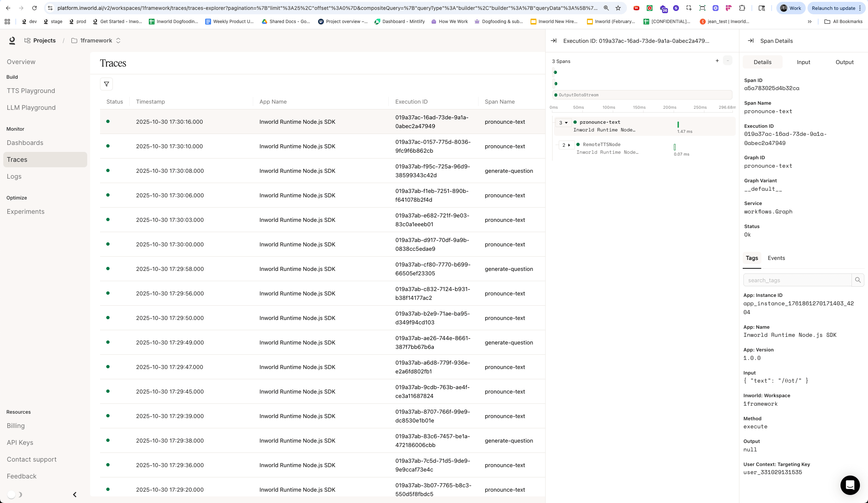Zoom out the span timeline with minus icon
Viewport: 868px width, 503px height.
tap(727, 61)
